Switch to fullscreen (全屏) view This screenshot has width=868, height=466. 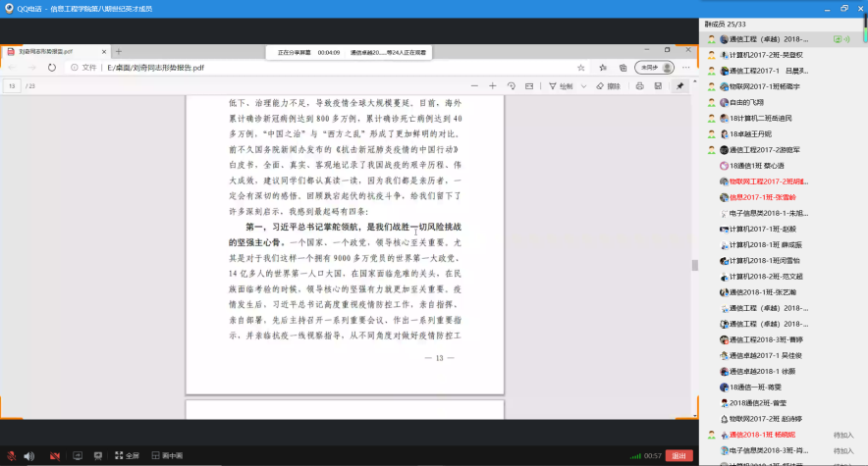coord(128,456)
